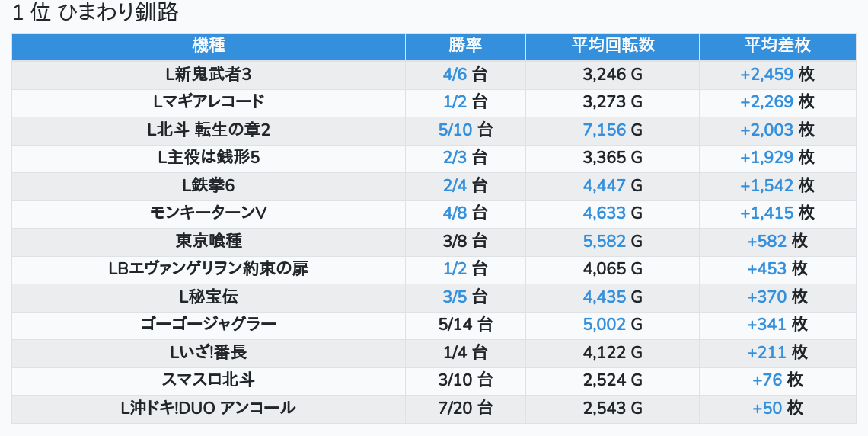Click the ゴーゴージャグラー machine name
Viewport: 868px width, 436px height.
209,325
